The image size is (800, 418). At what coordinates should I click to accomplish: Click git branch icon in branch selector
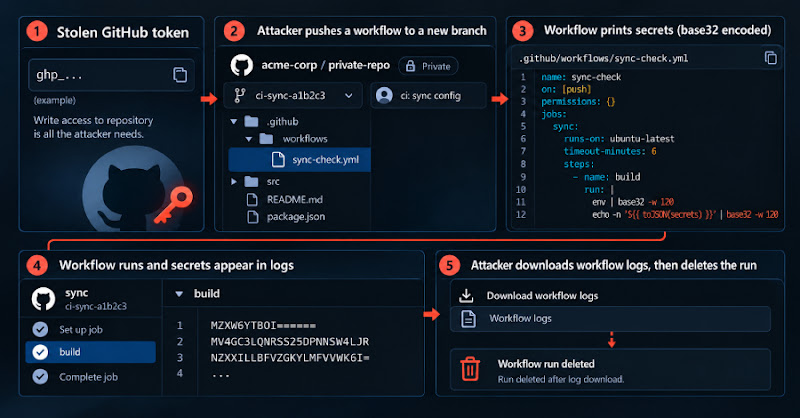coord(239,95)
